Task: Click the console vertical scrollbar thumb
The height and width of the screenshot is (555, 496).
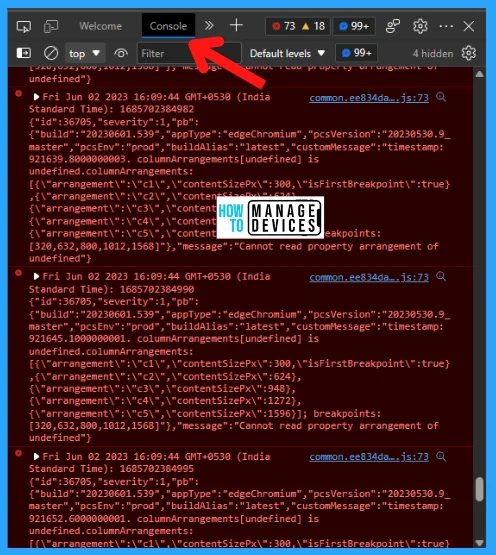Action: click(x=479, y=489)
